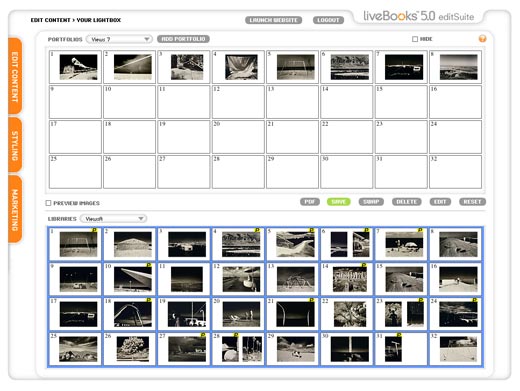520x391 pixels.
Task: Click empty portfolio slot 20
Action: point(238,137)
